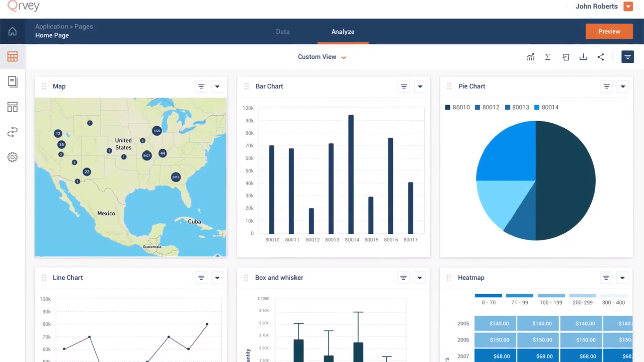Open the workflow connector sidebar icon
Viewport: 644px width, 362px height.
[12, 132]
